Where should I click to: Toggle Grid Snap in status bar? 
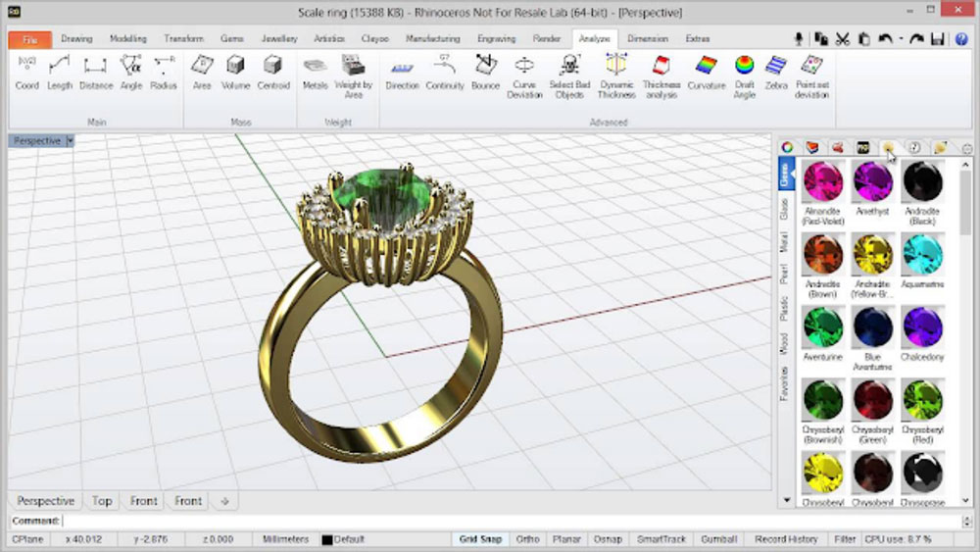(481, 539)
